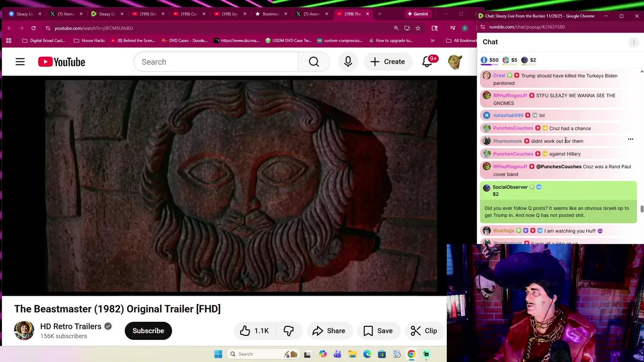The width and height of the screenshot is (644, 362).
Task: Save the video to a playlist
Action: coord(378,331)
